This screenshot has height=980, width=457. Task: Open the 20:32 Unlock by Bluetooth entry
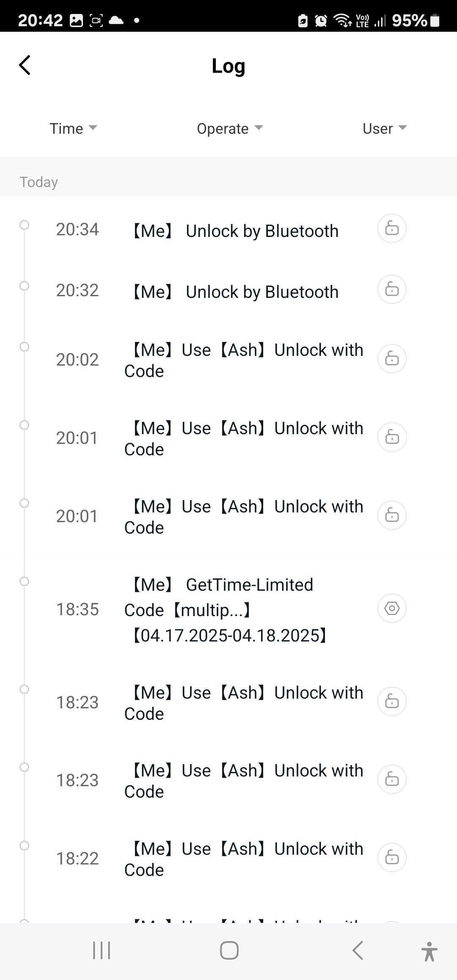(x=235, y=292)
